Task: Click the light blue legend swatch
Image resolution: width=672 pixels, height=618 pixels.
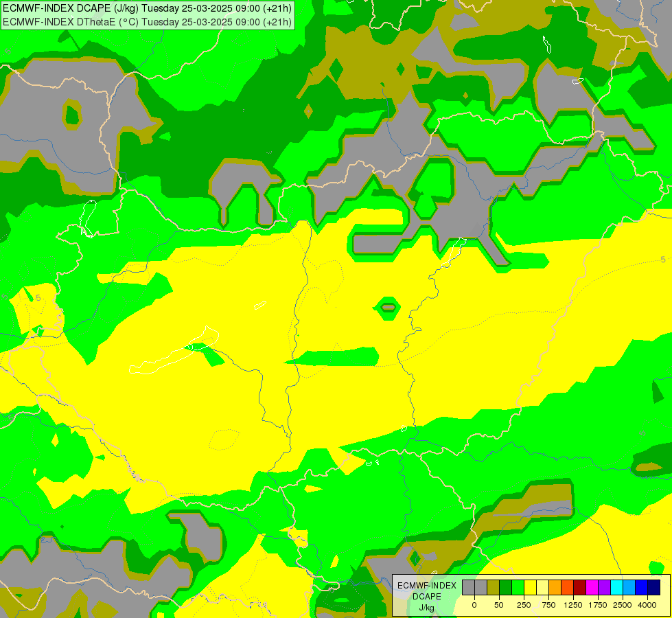Action: tap(629, 588)
